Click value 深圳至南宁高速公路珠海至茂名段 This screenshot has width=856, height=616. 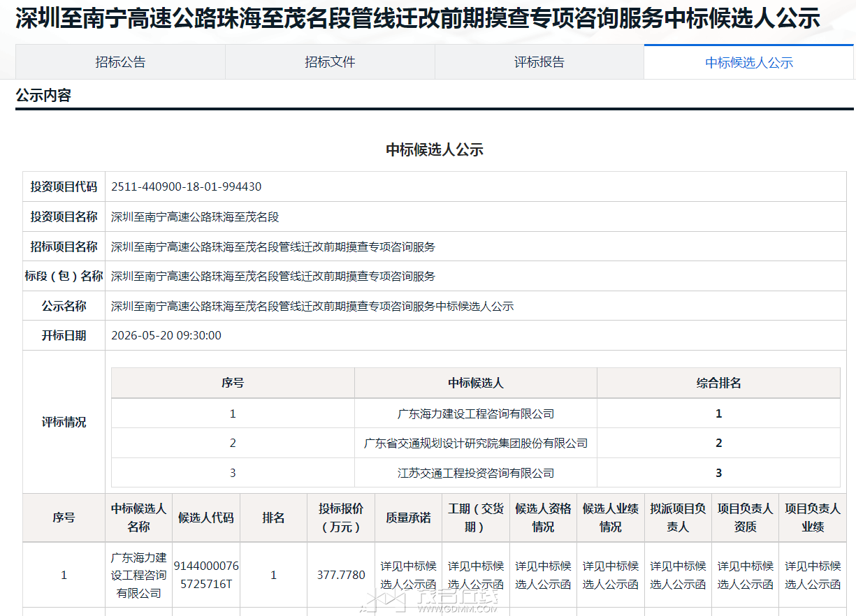[x=195, y=217]
